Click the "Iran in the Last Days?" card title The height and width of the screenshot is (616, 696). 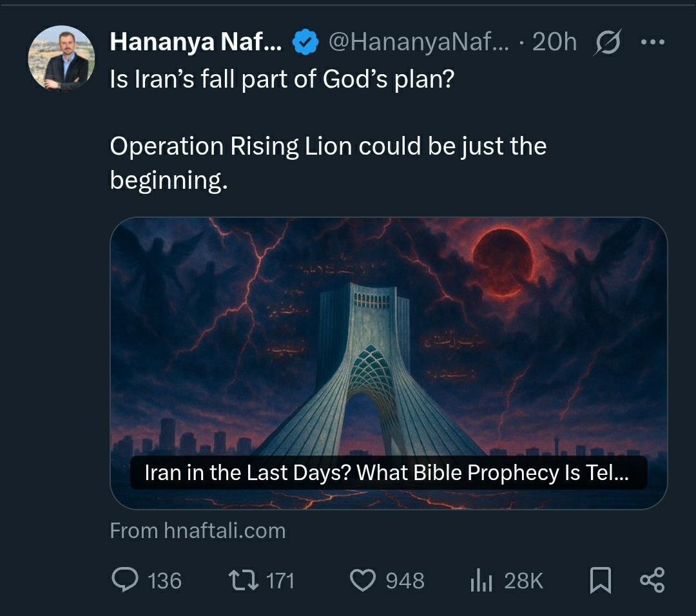tap(387, 473)
